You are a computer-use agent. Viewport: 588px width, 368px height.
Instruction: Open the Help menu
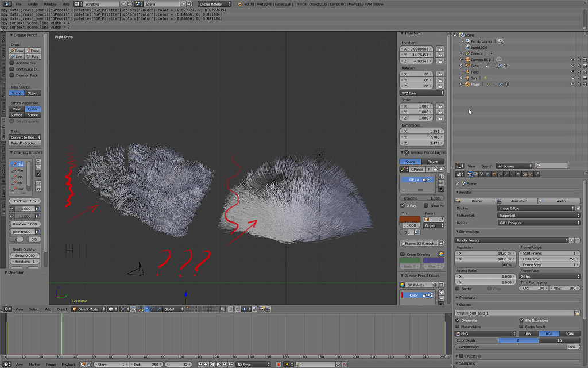click(66, 4)
